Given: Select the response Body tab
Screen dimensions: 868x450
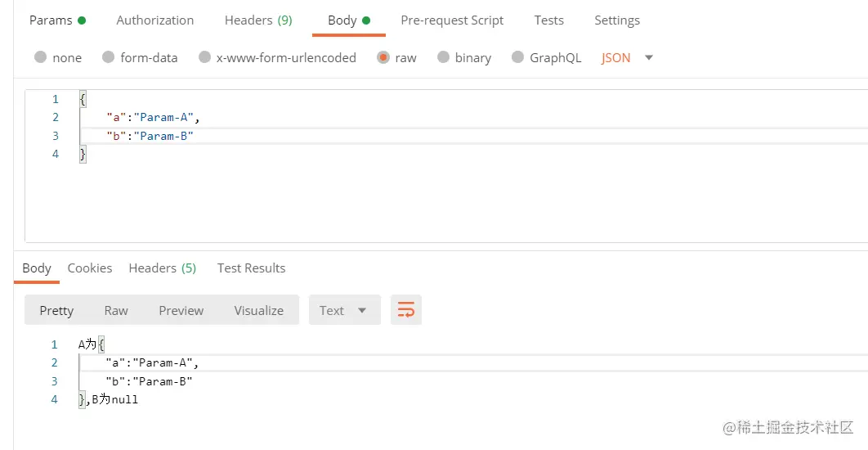Looking at the screenshot, I should [37, 268].
